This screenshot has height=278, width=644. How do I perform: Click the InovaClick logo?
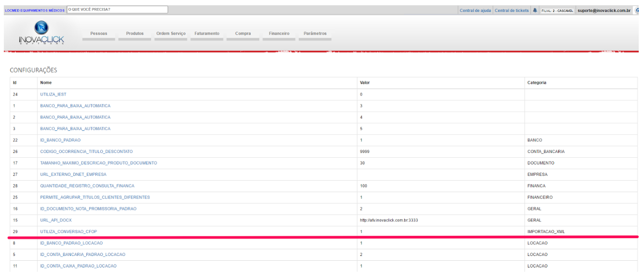41,33
